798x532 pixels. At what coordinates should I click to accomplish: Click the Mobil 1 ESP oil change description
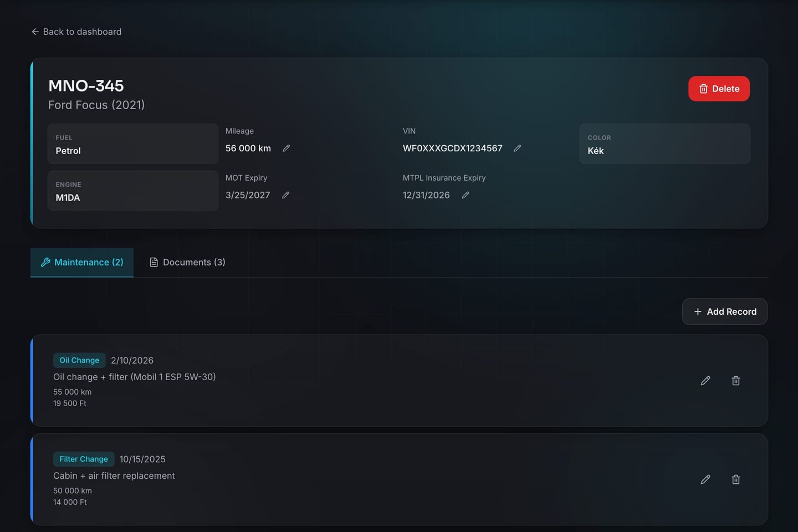(x=135, y=377)
